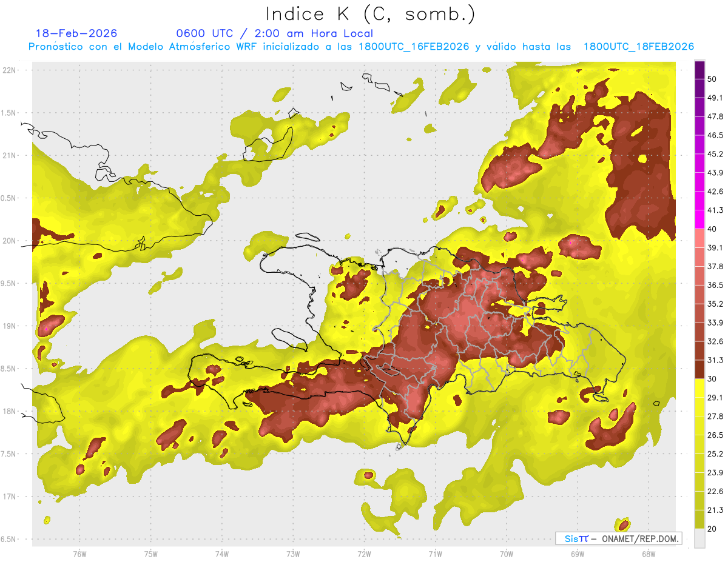Click the '72W' longitude label
728x562 pixels.
[364, 554]
